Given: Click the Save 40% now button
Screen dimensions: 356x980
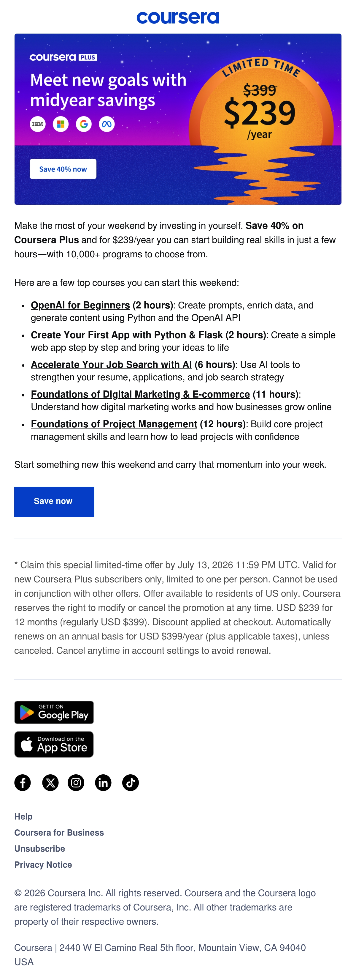Looking at the screenshot, I should tap(63, 169).
